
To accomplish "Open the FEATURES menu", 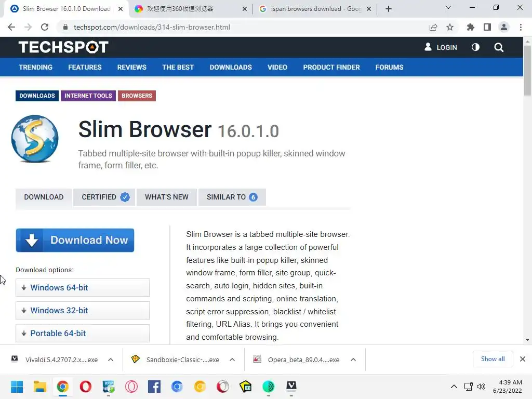I will click(x=85, y=67).
